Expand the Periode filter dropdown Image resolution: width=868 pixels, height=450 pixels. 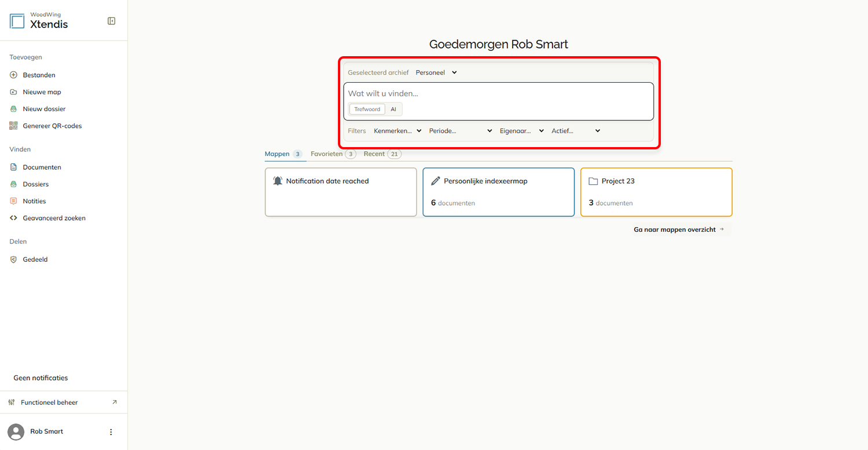pos(461,131)
